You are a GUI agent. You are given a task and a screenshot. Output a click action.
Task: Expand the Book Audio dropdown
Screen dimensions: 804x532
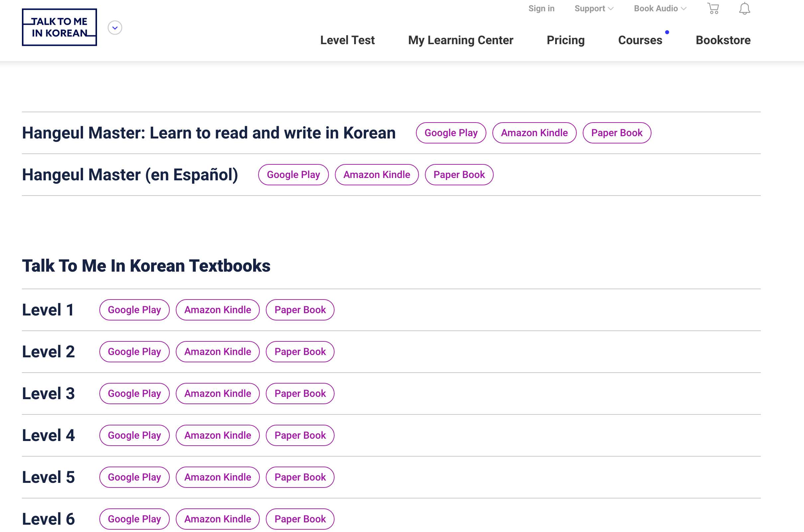(660, 9)
